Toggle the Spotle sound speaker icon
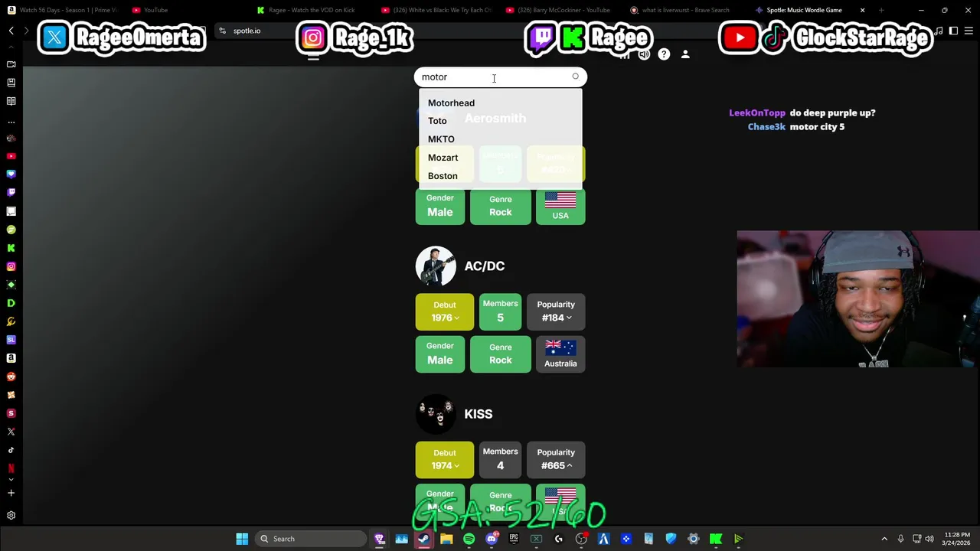980x551 pixels. (x=644, y=54)
